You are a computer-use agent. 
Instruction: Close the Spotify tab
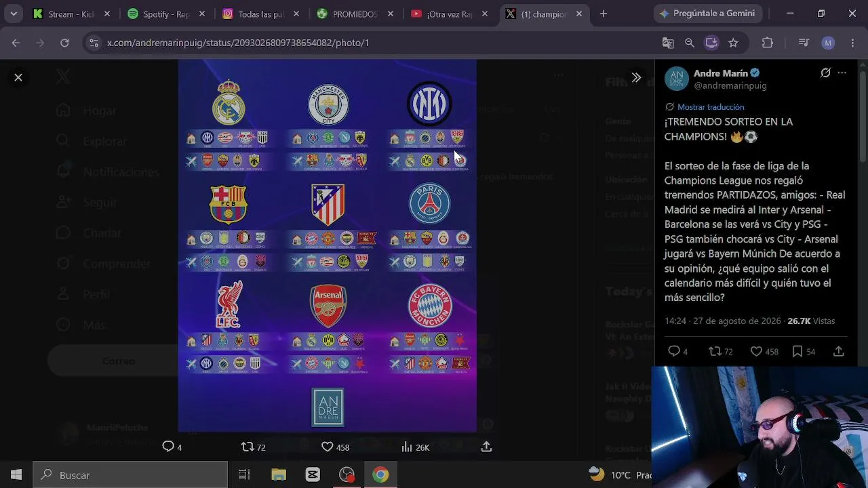(x=201, y=14)
